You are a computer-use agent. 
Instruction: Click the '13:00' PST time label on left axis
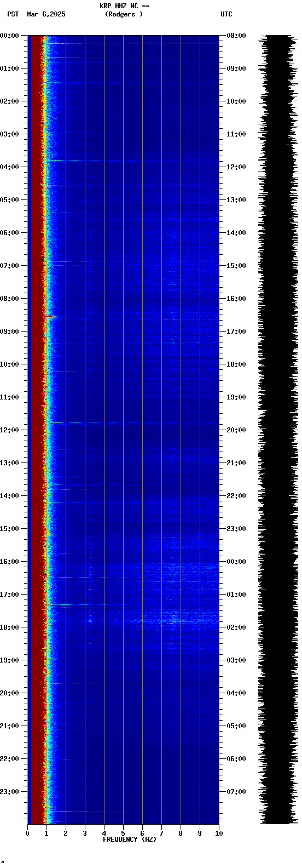coord(10,463)
